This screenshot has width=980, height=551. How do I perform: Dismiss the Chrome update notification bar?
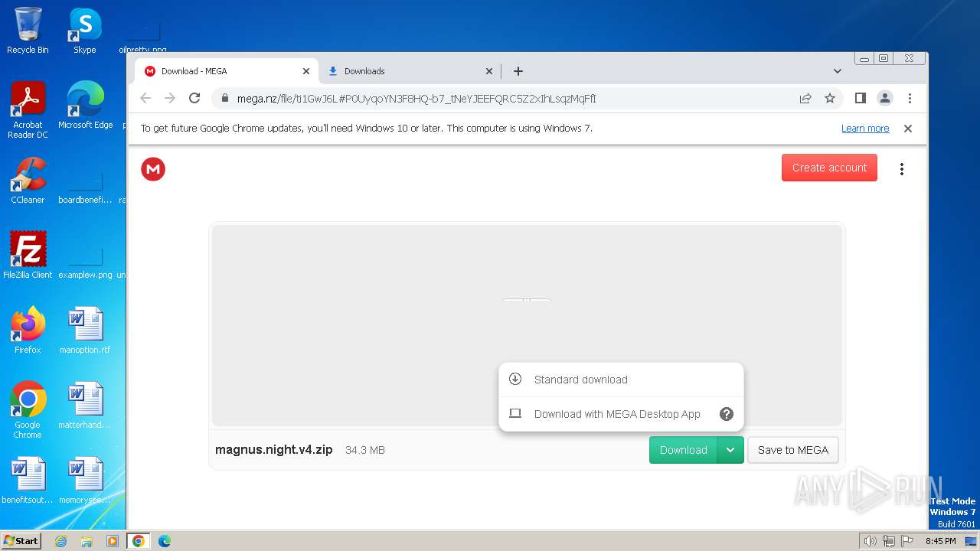(908, 129)
